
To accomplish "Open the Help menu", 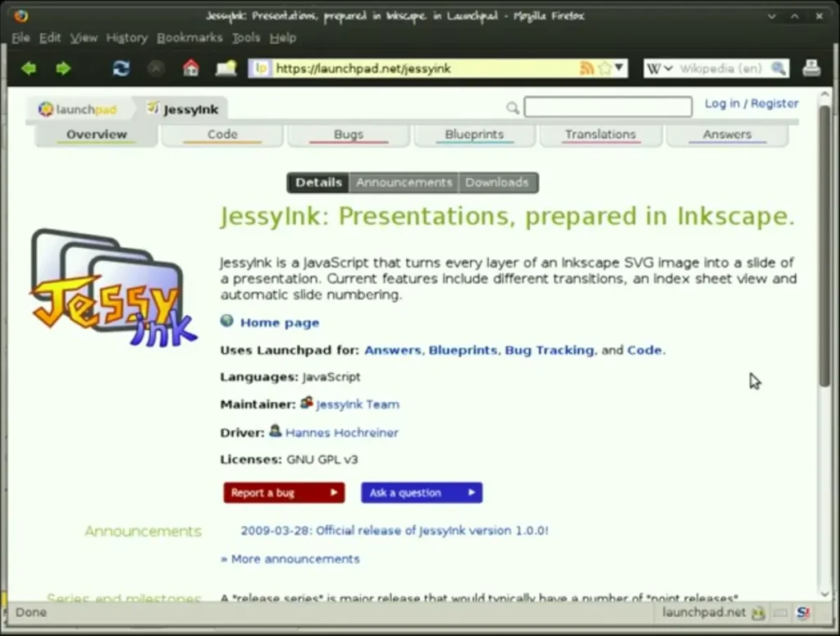I will coord(283,38).
